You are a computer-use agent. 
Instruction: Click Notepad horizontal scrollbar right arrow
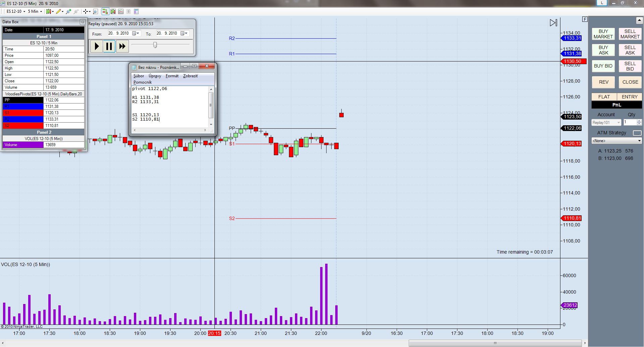pos(205,130)
